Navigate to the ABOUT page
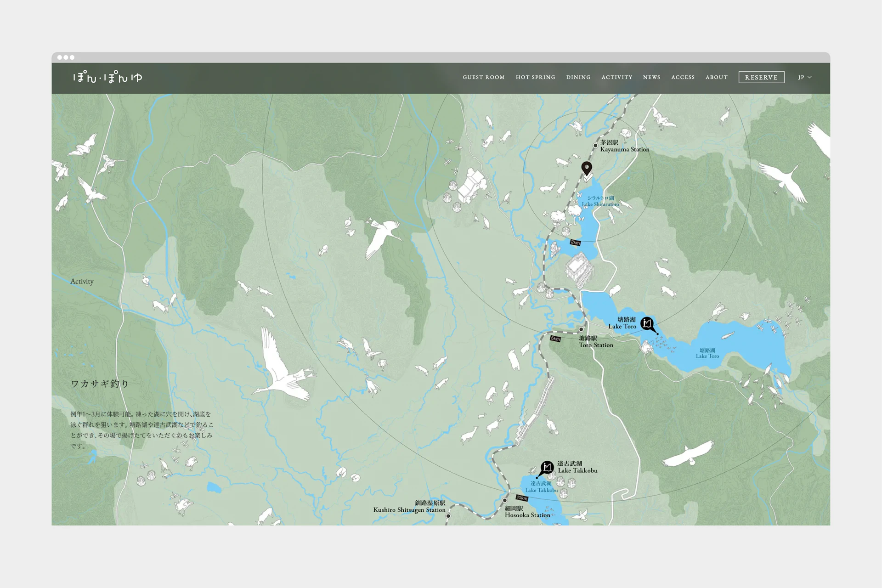 pos(717,77)
